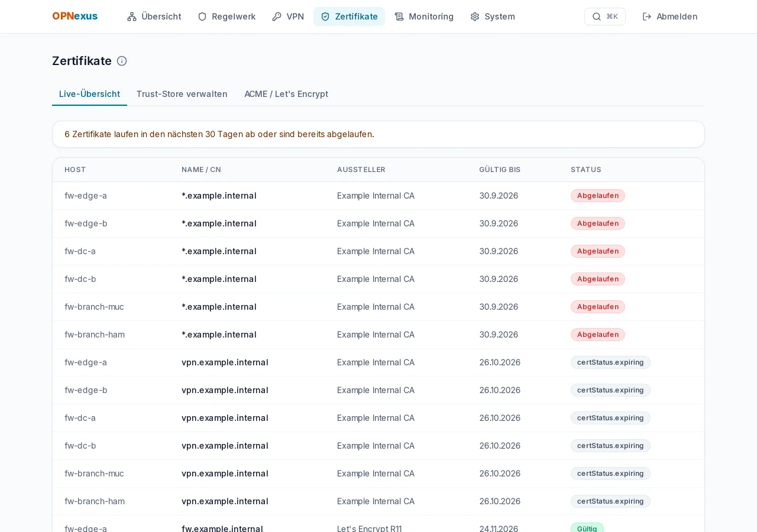Click the VPN key icon
This screenshot has height=532, width=757.
pos(277,17)
